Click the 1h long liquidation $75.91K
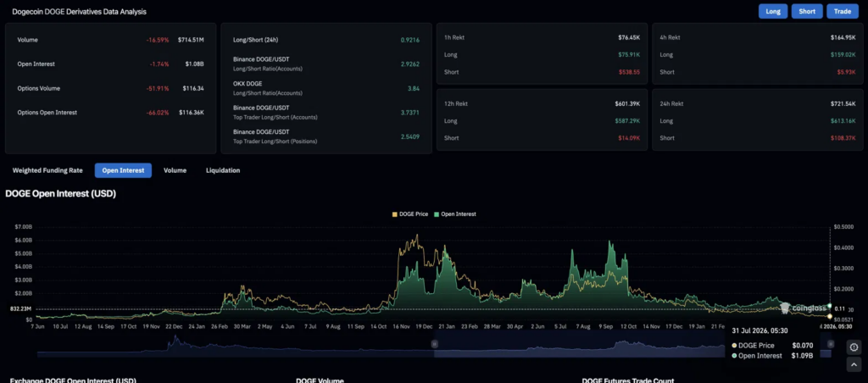This screenshot has width=868, height=383. [x=629, y=55]
